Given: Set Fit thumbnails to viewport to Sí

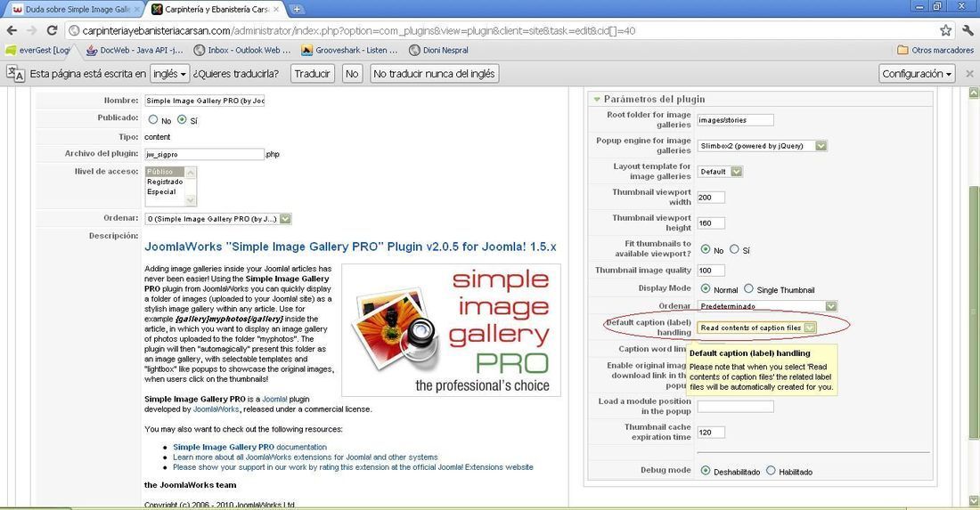Looking at the screenshot, I should [x=734, y=249].
